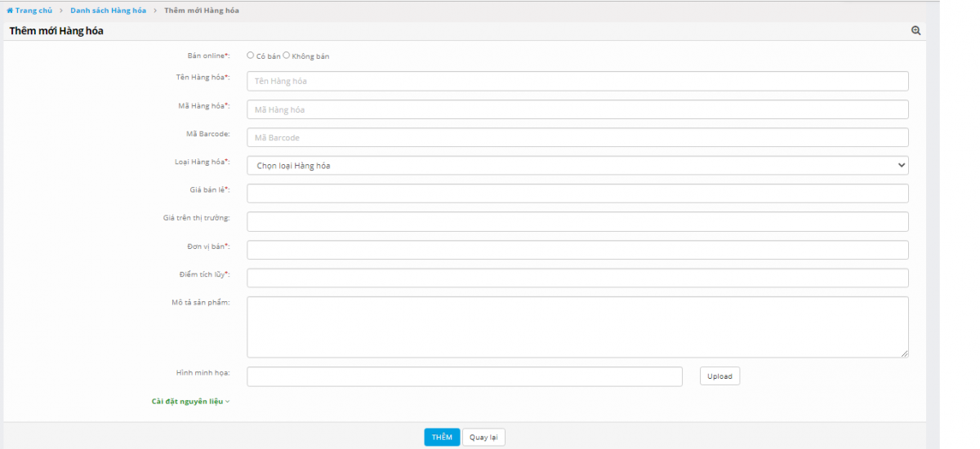Select the "Điểm tích lũy" input field
Image resolution: width=980 pixels, height=449 pixels.
pos(577,278)
